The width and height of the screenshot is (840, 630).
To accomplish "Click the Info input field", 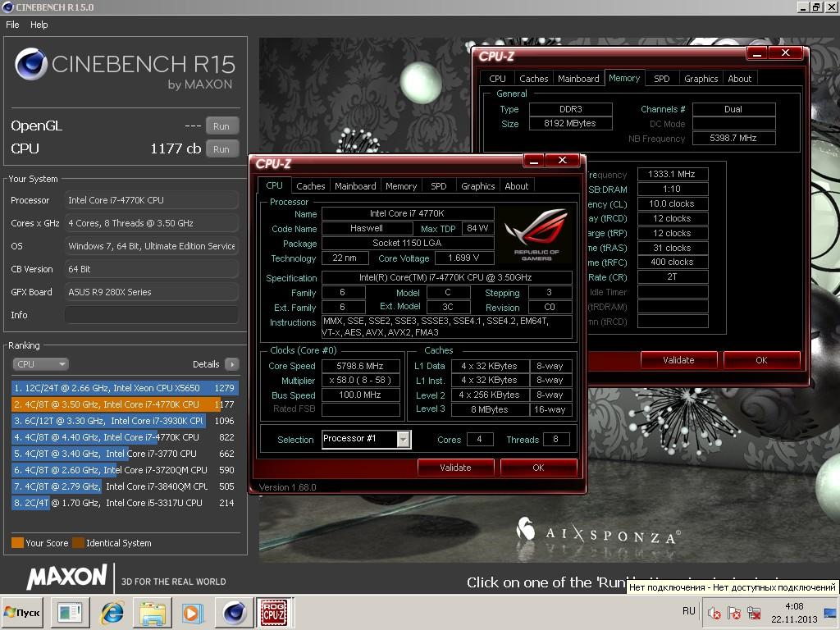I will 152,315.
